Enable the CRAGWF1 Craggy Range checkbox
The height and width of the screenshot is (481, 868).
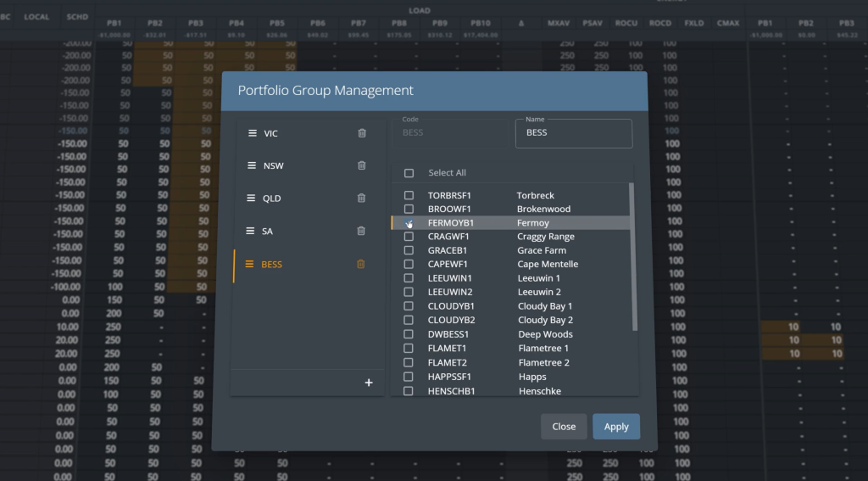[409, 237]
